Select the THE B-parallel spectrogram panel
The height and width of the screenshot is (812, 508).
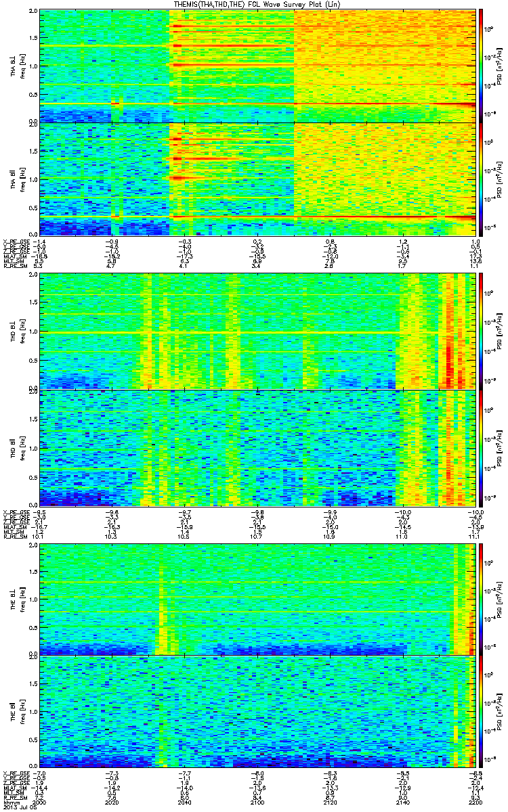[x=257, y=711]
